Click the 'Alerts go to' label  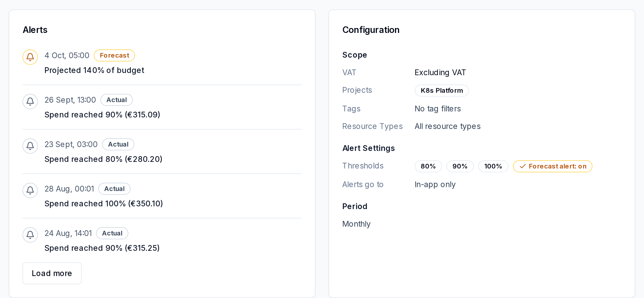pyautogui.click(x=363, y=184)
